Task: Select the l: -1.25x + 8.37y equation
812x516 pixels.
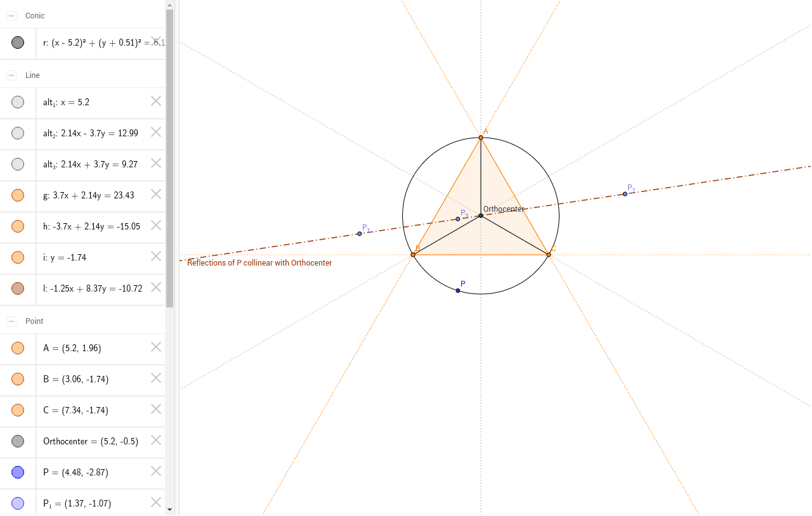Action: (x=93, y=288)
